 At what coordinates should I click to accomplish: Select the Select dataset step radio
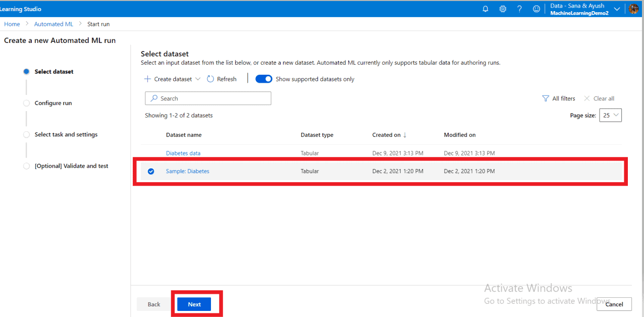[26, 72]
